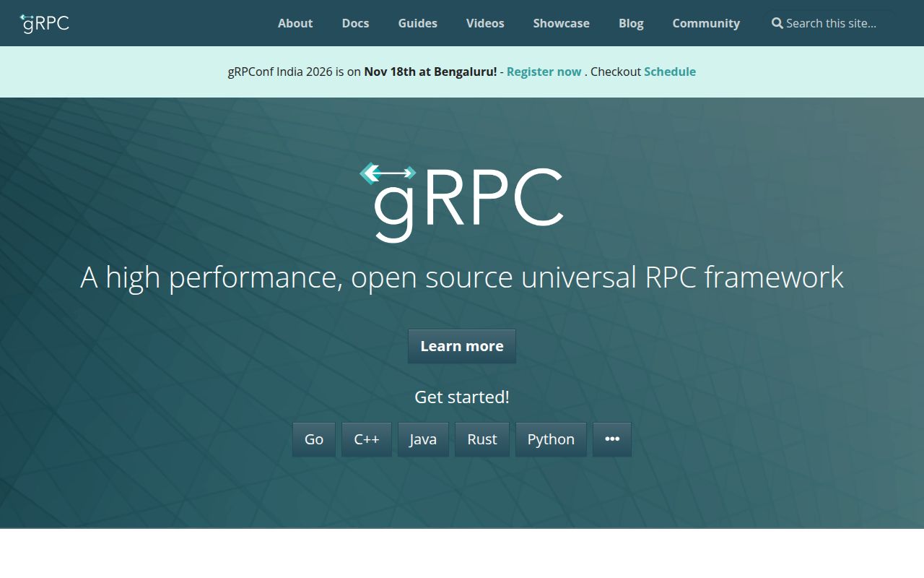Open the gRPConf Schedule link
The width and height of the screenshot is (924, 578).
[670, 72]
